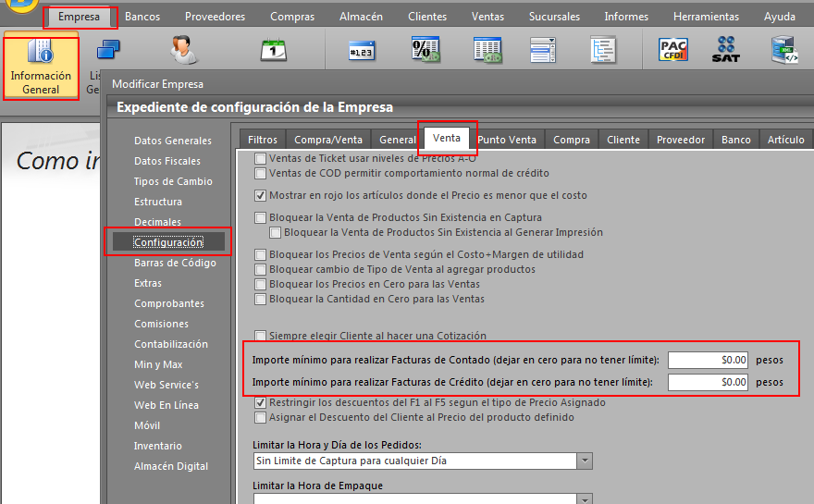
Task: Click the calendar day 1 icon
Action: [274, 50]
